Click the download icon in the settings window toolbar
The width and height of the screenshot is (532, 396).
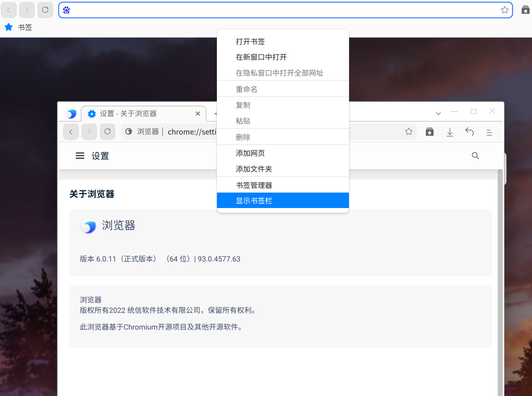point(450,132)
